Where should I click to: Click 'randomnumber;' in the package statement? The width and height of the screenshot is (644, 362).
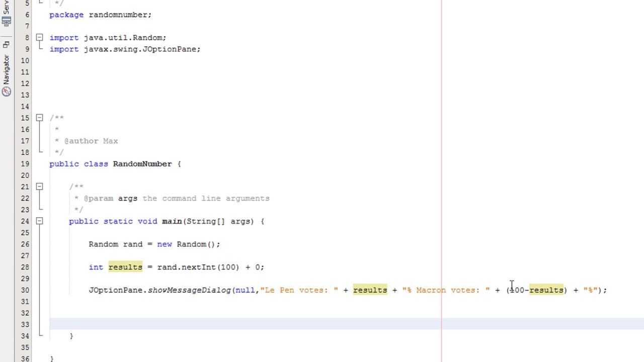coord(120,15)
